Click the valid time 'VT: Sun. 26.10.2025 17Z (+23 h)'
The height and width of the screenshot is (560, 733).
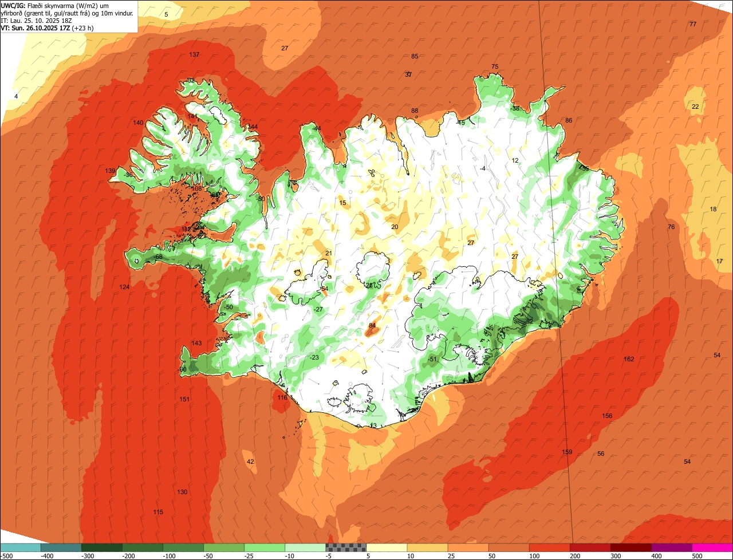48,27
